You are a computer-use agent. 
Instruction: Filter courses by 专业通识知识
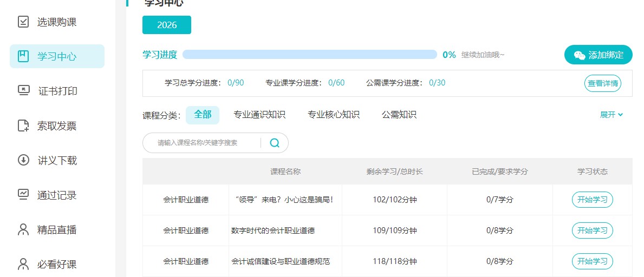coord(259,115)
